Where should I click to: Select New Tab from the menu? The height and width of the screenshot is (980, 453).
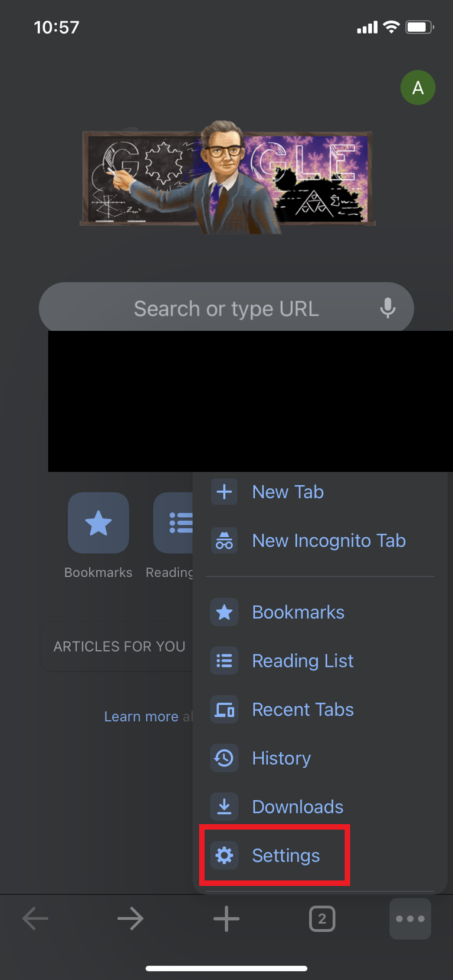[287, 492]
